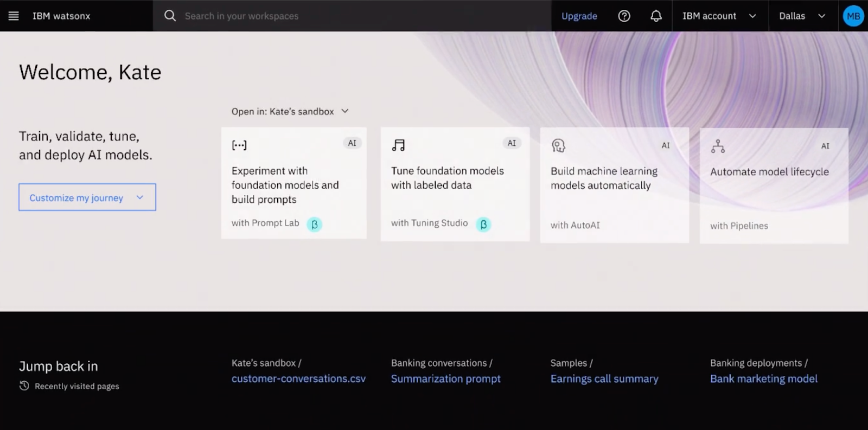The height and width of the screenshot is (430, 868).
Task: Open the help question mark icon
Action: (624, 16)
